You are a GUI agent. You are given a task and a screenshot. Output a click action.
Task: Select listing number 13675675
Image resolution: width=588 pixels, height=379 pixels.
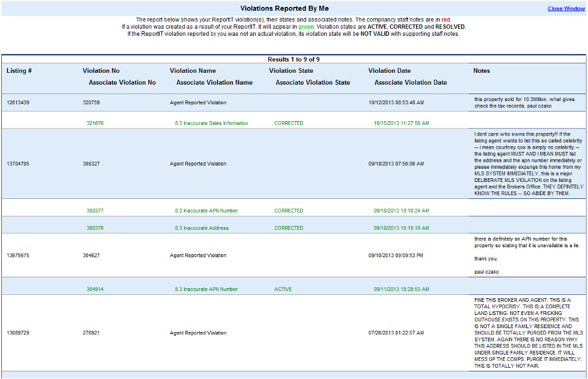pyautogui.click(x=18, y=255)
